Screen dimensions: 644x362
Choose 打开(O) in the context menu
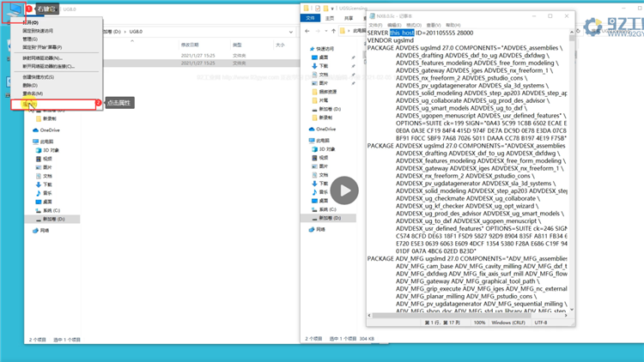point(30,22)
